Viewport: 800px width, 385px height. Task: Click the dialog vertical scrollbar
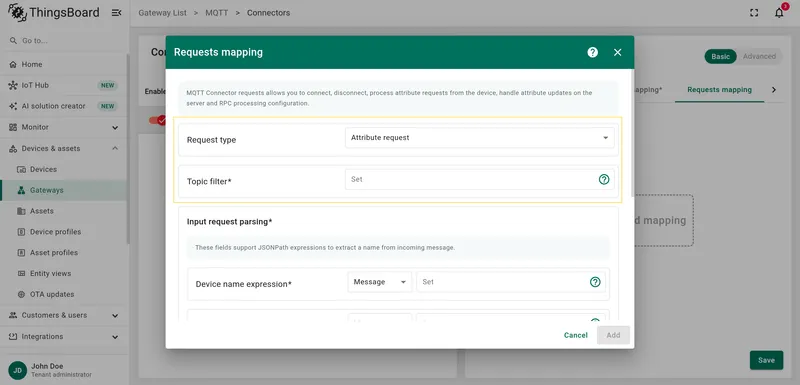click(x=633, y=133)
